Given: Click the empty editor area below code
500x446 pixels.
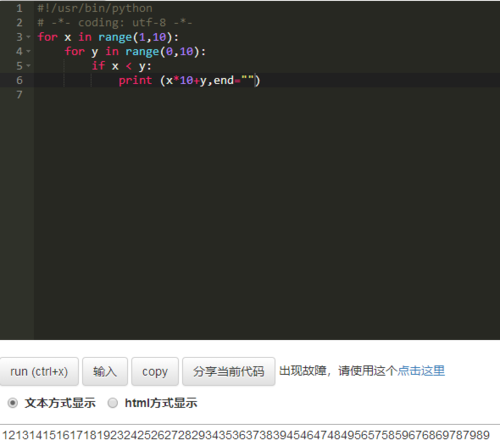Looking at the screenshot, I should tap(267, 217).
